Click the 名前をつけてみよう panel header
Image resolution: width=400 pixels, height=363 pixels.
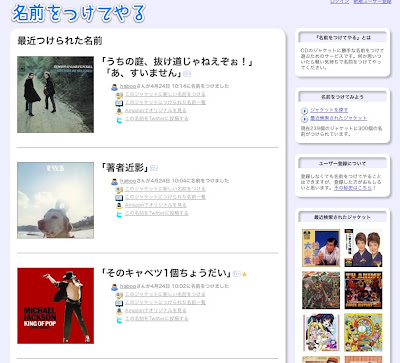[343, 97]
